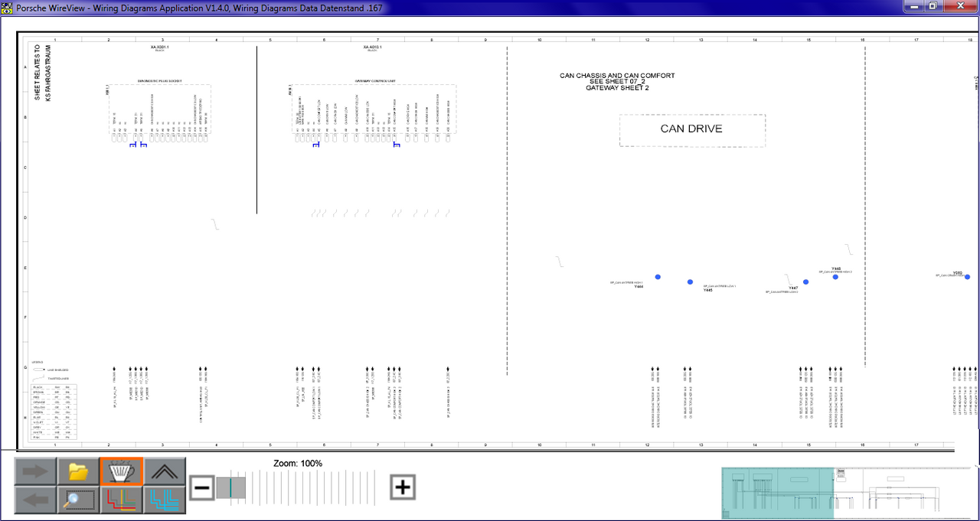Click the forward arrow navigation button
This screenshot has height=521, width=980.
click(35, 471)
